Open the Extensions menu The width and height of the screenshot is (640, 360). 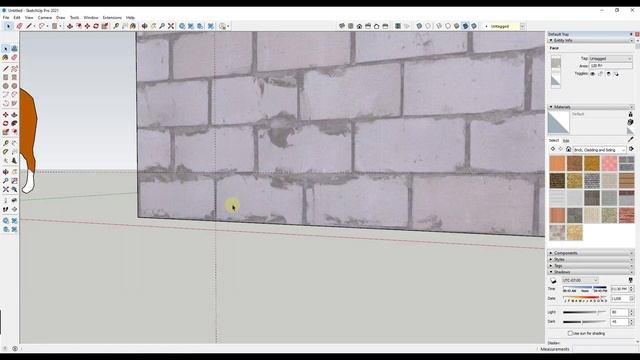click(x=112, y=18)
